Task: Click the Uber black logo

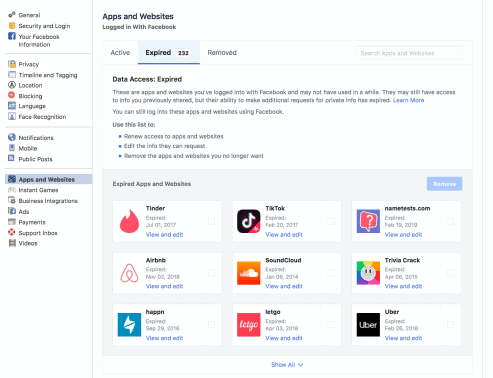Action: point(368,325)
